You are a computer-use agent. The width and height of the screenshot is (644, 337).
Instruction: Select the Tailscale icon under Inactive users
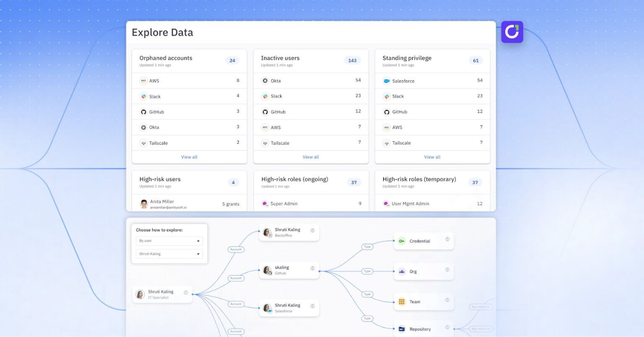265,143
